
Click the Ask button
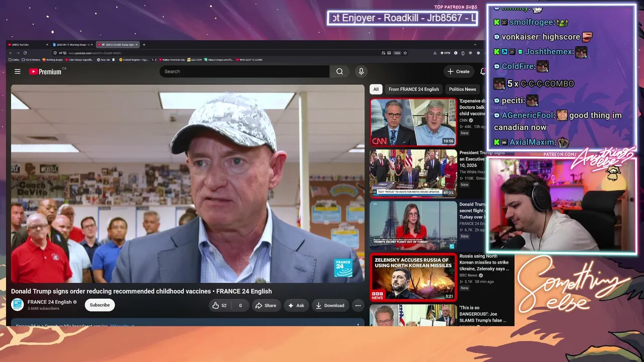coord(296,305)
